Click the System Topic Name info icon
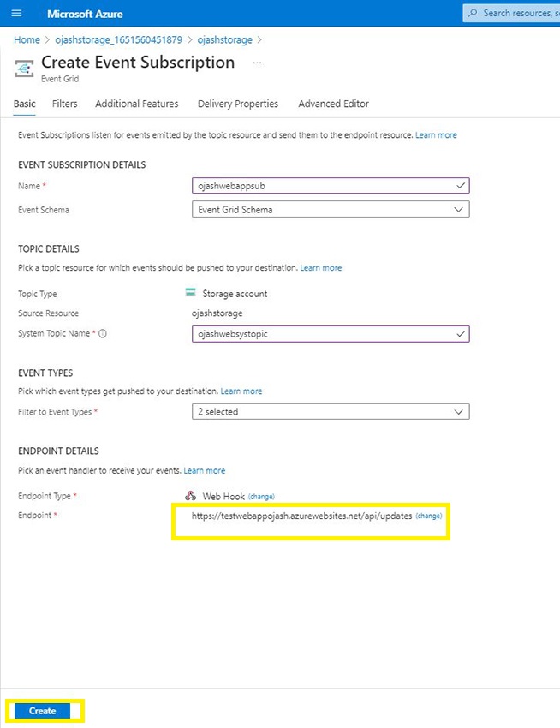560x728 pixels. (103, 334)
